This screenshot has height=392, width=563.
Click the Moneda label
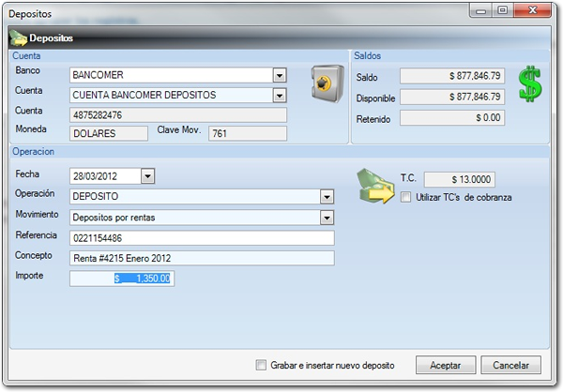pos(31,128)
